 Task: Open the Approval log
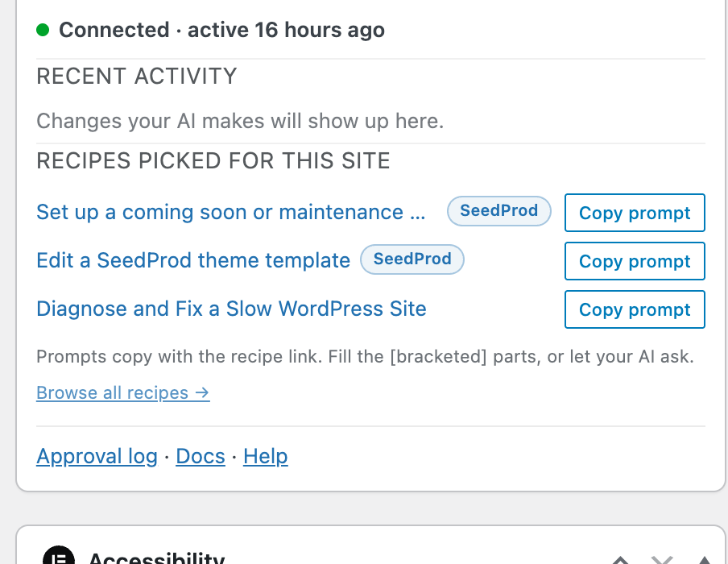pyautogui.click(x=97, y=457)
